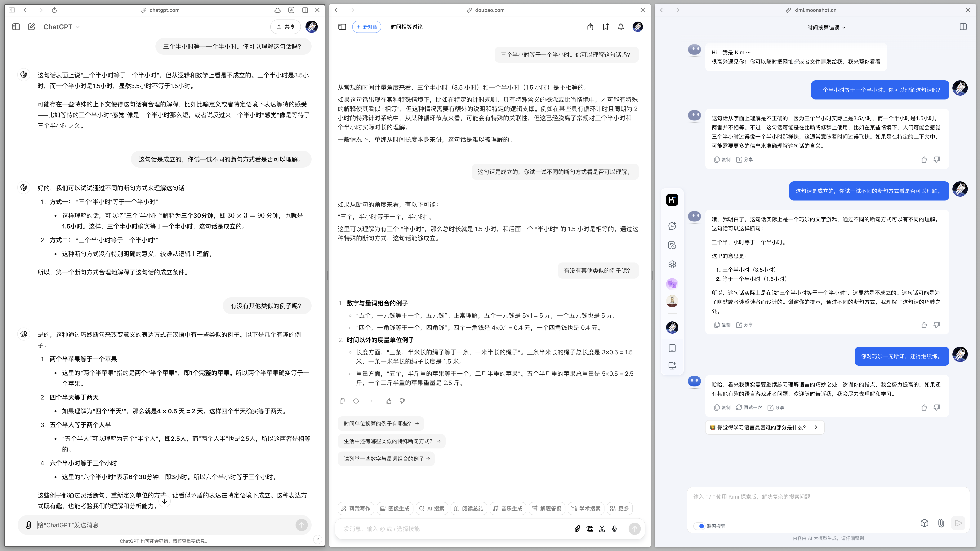Select Doubao AI 搜索 skill tab
The image size is (980, 551).
click(432, 508)
